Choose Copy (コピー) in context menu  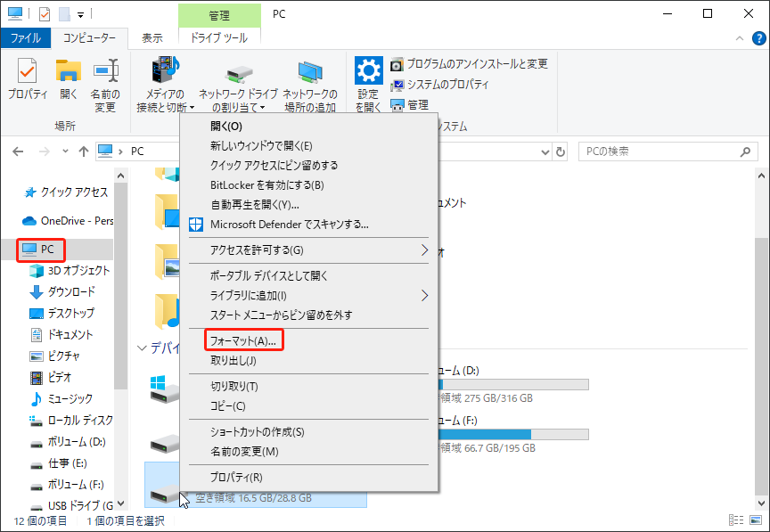(309, 406)
